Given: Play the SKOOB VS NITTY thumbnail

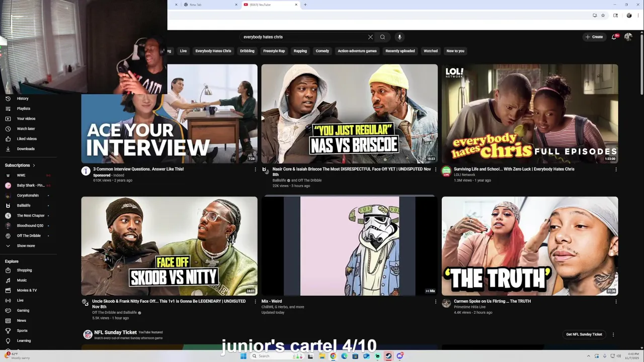Looking at the screenshot, I should 169,246.
